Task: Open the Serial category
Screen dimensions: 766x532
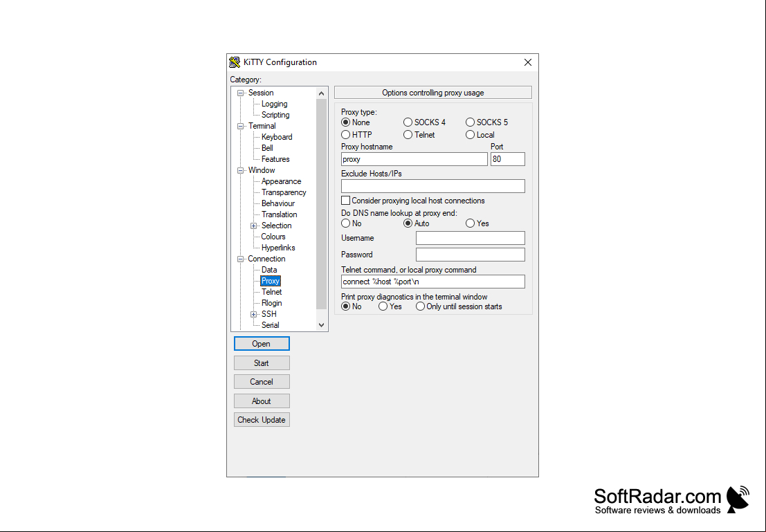Action: (x=270, y=325)
